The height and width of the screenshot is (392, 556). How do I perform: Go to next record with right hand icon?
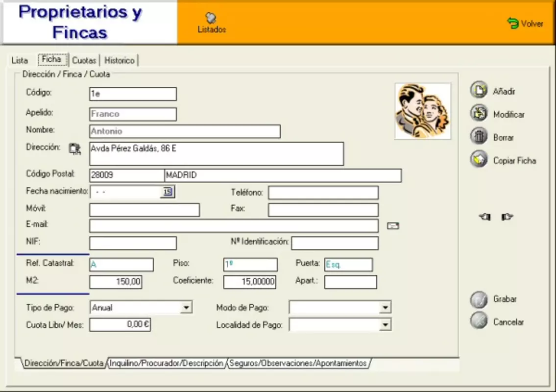pos(507,217)
